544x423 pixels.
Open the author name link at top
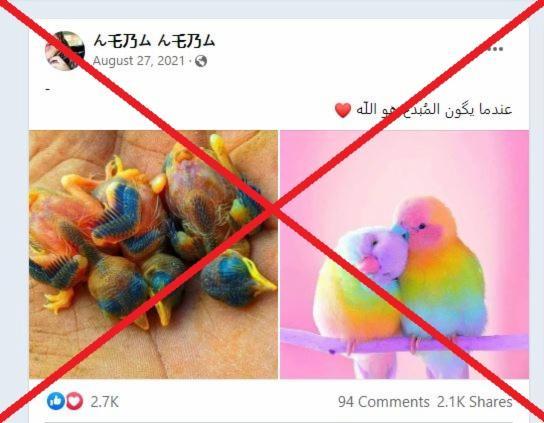pyautogui.click(x=154, y=41)
